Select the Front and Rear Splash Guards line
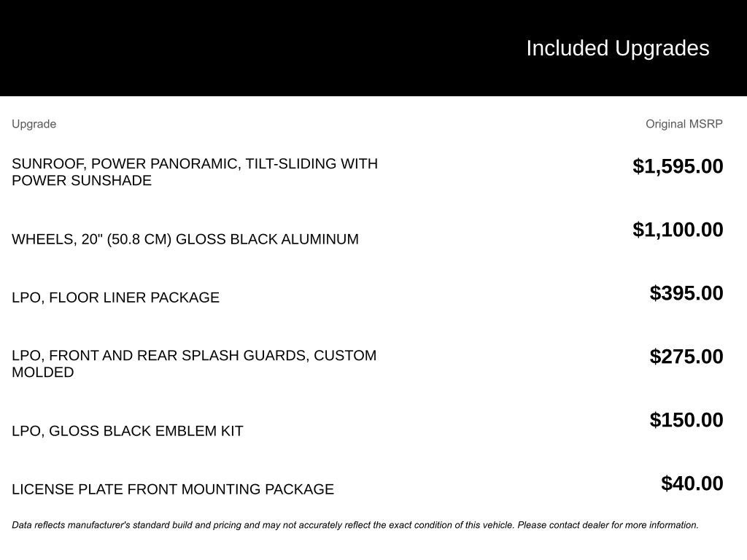747x560 pixels. [194, 356]
